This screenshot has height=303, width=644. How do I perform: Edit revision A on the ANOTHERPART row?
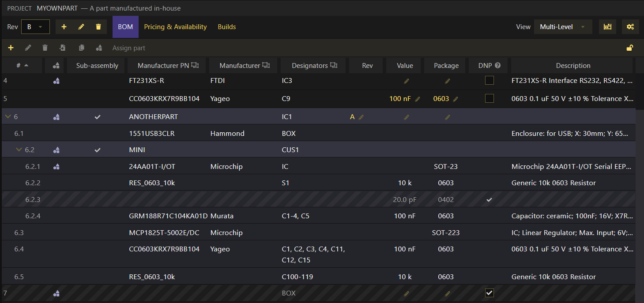(361, 117)
